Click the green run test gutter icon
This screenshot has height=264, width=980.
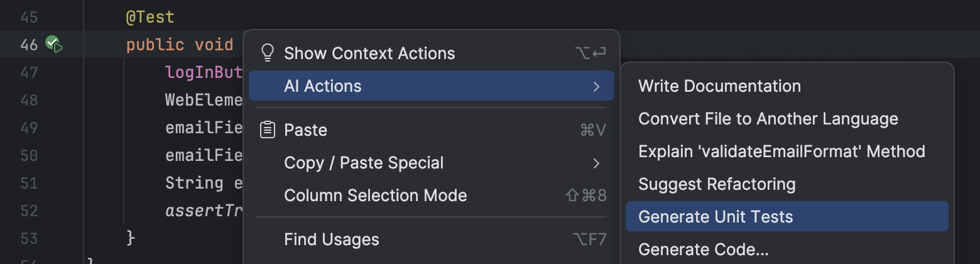click(54, 45)
